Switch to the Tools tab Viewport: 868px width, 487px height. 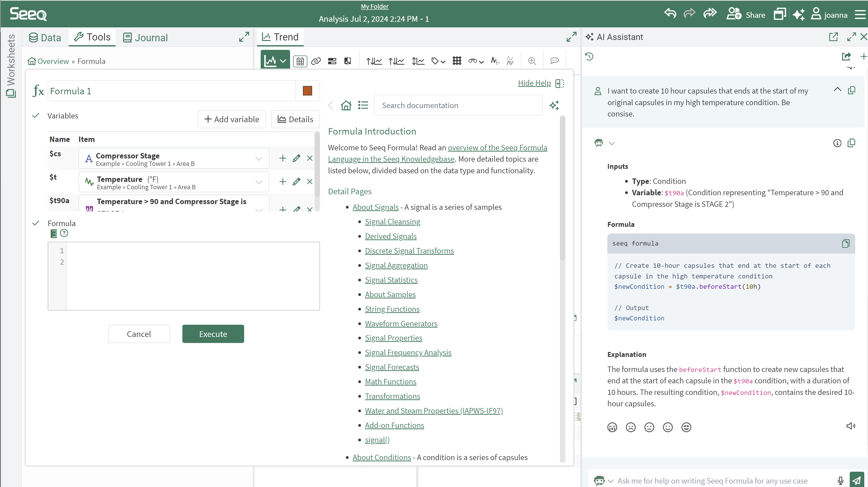[92, 37]
